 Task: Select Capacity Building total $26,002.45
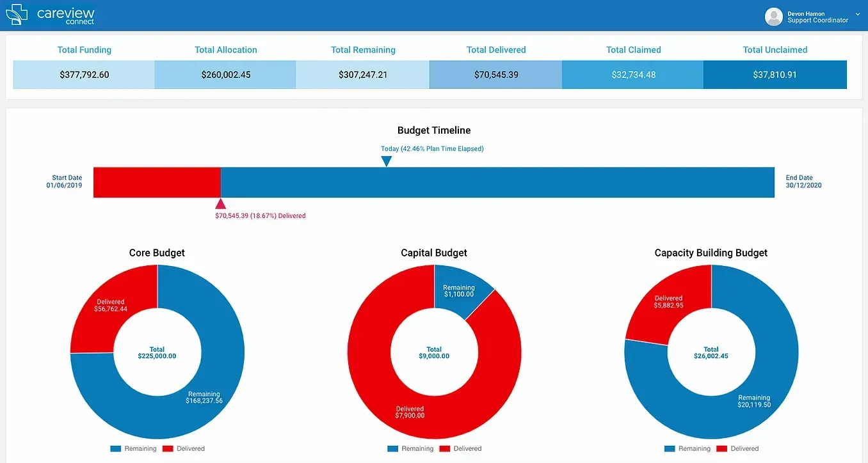coord(711,353)
